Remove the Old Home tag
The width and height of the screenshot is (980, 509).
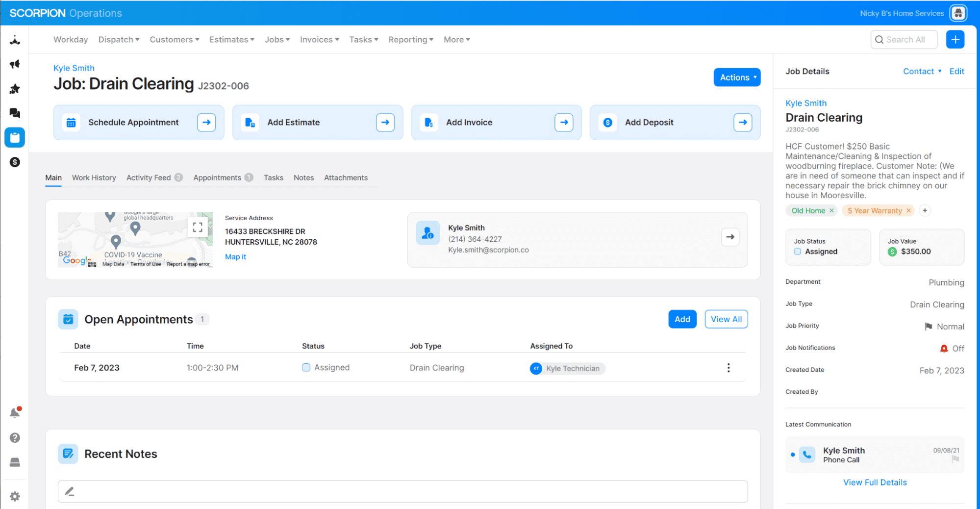(831, 211)
